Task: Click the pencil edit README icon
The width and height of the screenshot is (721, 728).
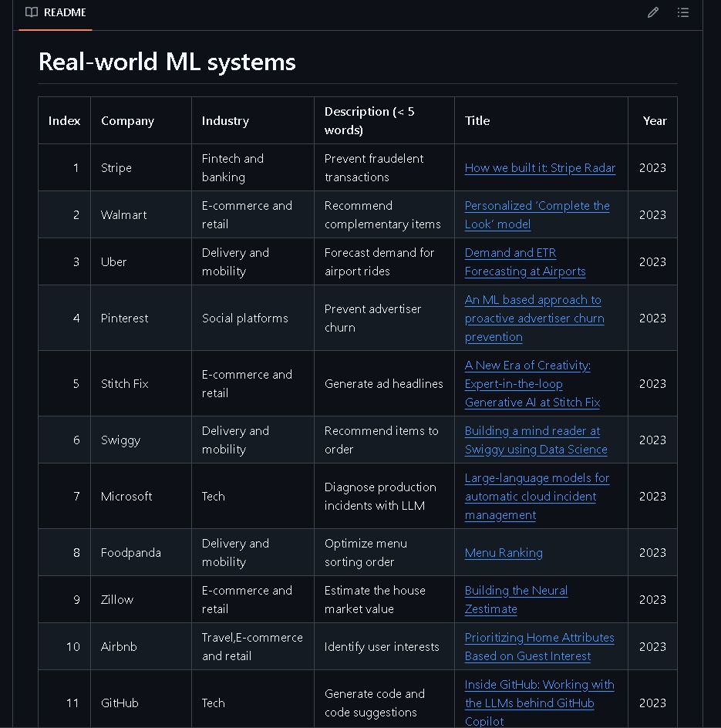Action: pos(652,12)
